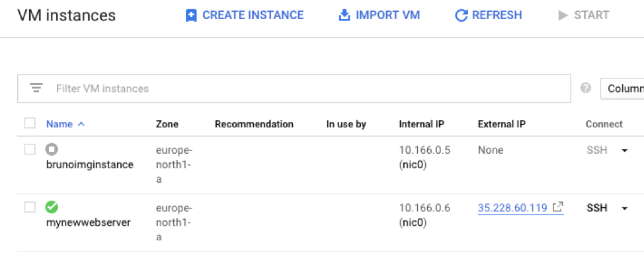The height and width of the screenshot is (264, 644).
Task: Toggle the select-all checkbox in table header
Action: click(x=30, y=123)
